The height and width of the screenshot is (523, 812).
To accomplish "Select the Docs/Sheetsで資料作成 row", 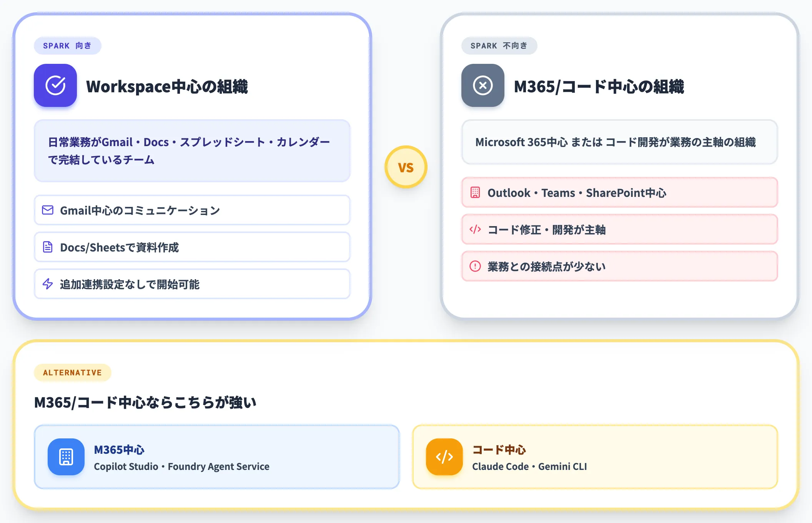I will 192,247.
